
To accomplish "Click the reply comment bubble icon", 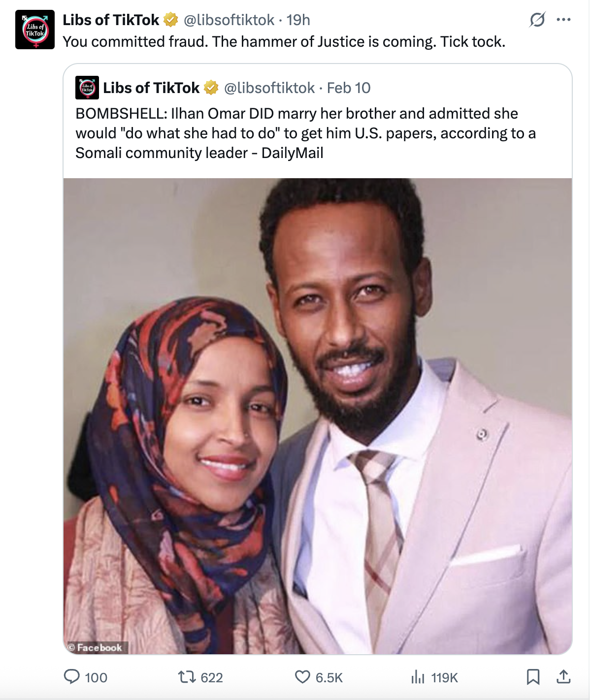I will (72, 677).
